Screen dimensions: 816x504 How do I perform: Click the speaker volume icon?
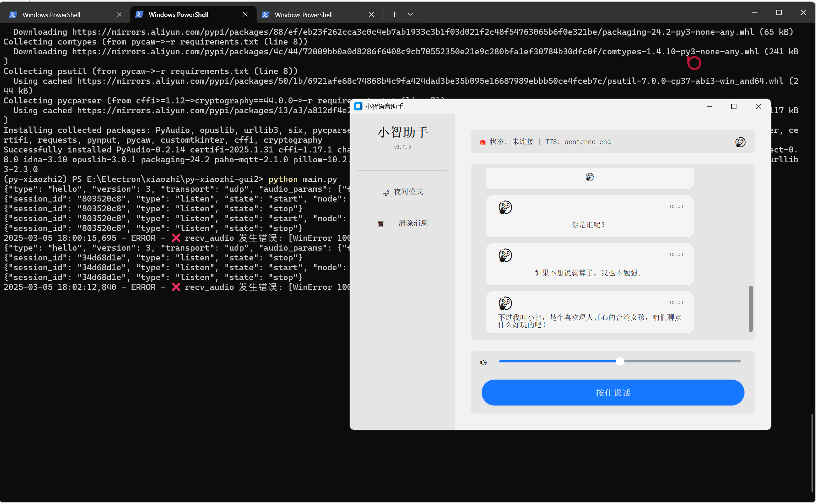[483, 362]
